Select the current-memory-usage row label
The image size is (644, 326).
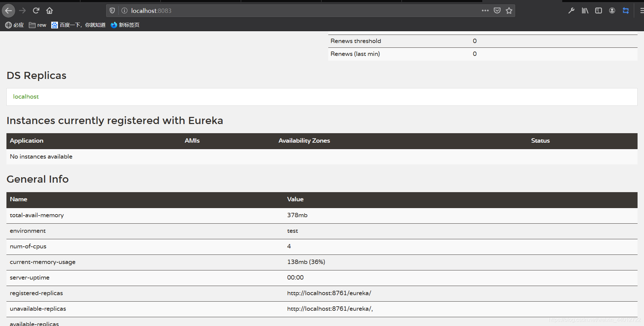point(43,262)
